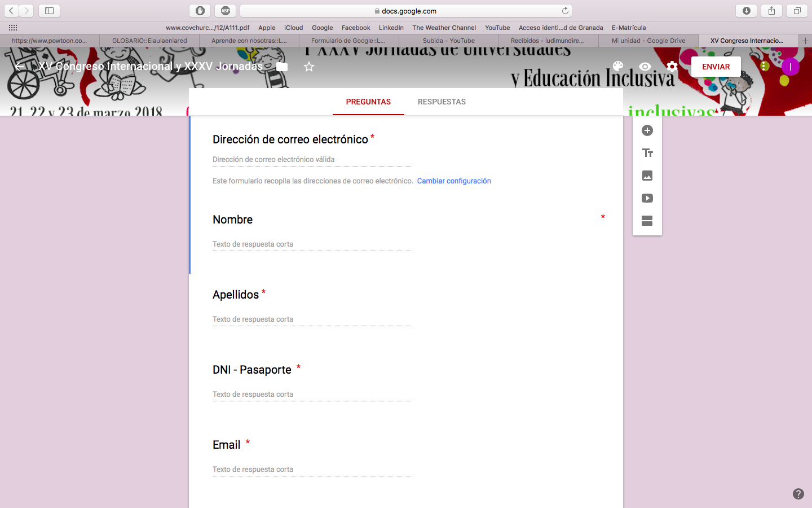The image size is (812, 508).
Task: Go back using the form's arrow
Action: pos(19,67)
